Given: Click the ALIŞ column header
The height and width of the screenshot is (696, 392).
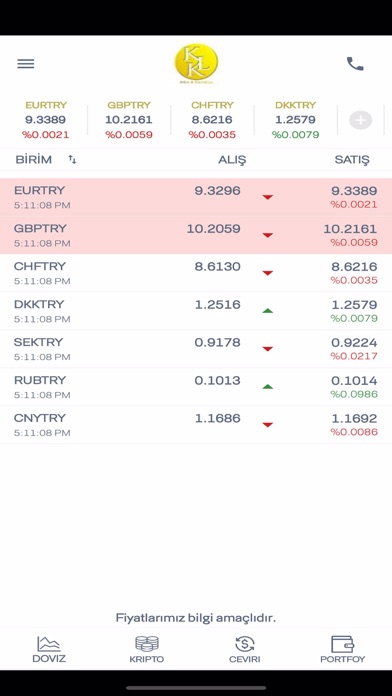Looking at the screenshot, I should pos(232,160).
